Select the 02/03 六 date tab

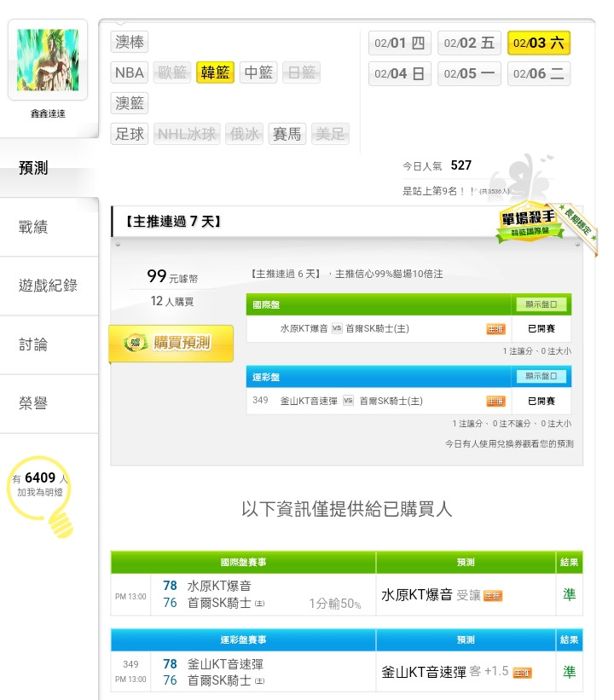tap(539, 43)
